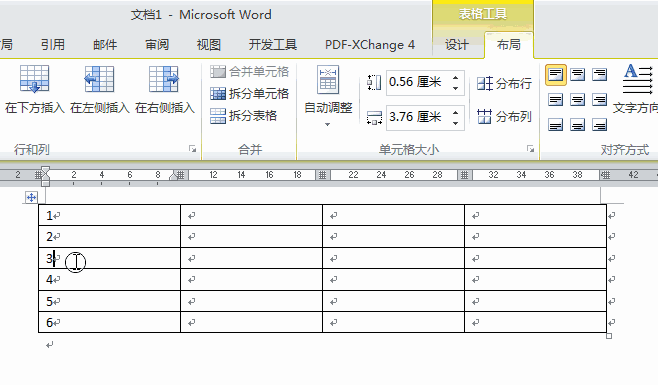Open AutoFit (自动调整) dropdown
This screenshot has width=658, height=385.
coord(328,97)
